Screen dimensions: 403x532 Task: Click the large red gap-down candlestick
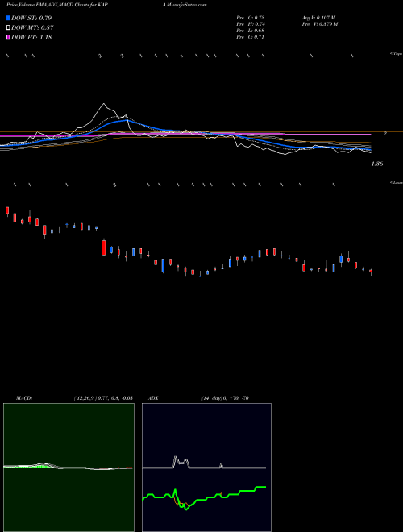coord(104,247)
